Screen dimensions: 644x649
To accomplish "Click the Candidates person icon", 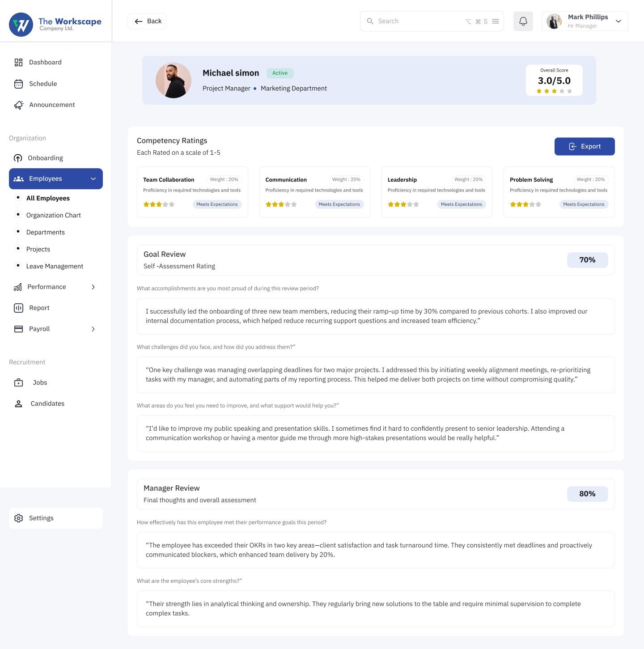I will click(x=18, y=403).
